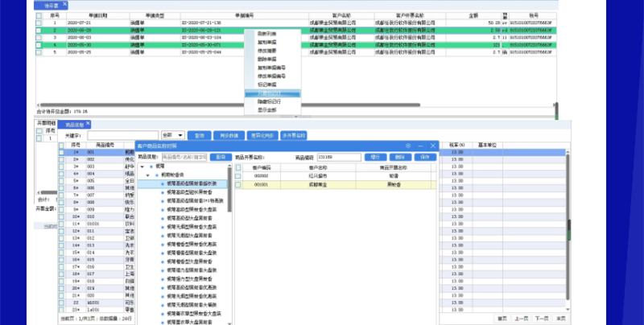Choose 复制单据编号 from the context menu
The width and height of the screenshot is (644, 325).
(x=272, y=68)
